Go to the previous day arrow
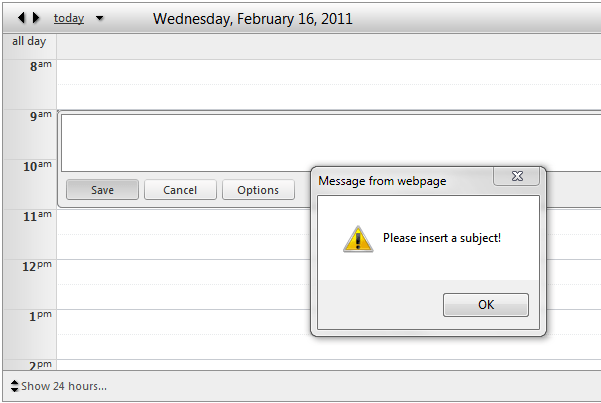Viewport: 601px width, 403px height. pyautogui.click(x=21, y=18)
